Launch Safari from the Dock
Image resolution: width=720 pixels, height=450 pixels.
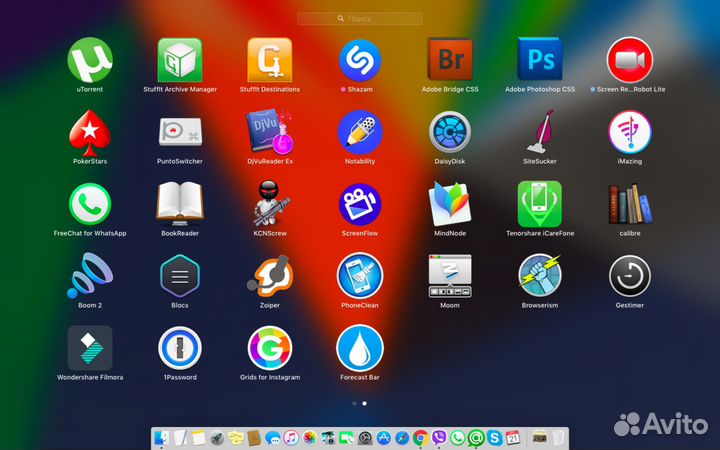[x=402, y=438]
